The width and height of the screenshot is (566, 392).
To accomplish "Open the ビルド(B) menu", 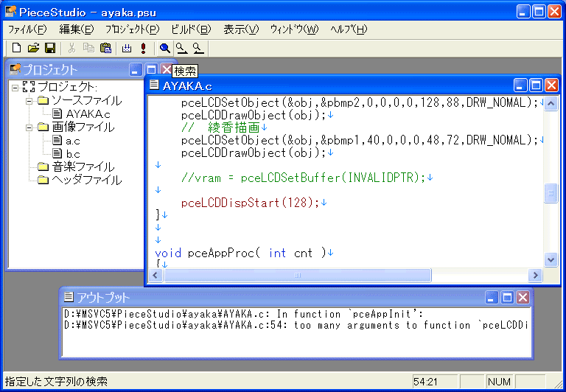I will coord(191,29).
